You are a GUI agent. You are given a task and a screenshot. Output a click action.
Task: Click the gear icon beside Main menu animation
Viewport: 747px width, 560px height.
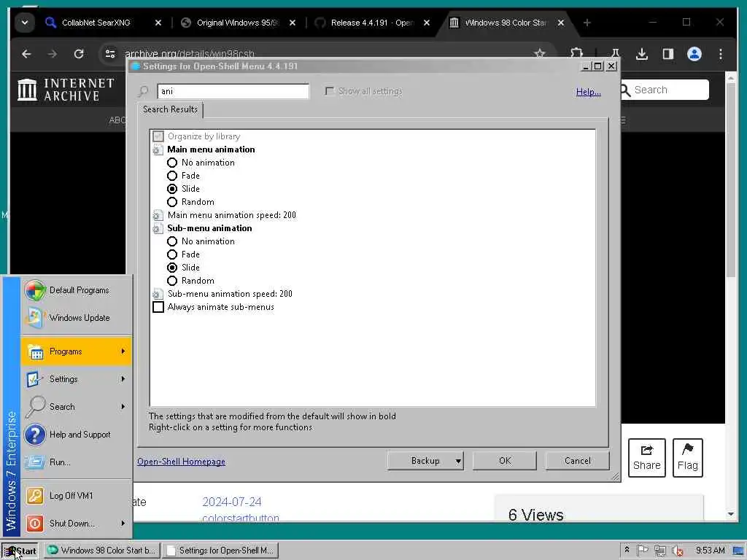(158, 150)
